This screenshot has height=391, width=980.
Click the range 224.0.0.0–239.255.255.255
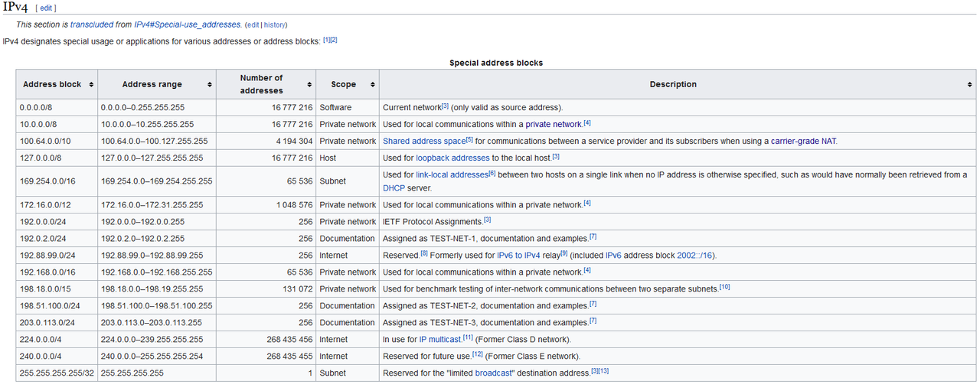[152, 340]
